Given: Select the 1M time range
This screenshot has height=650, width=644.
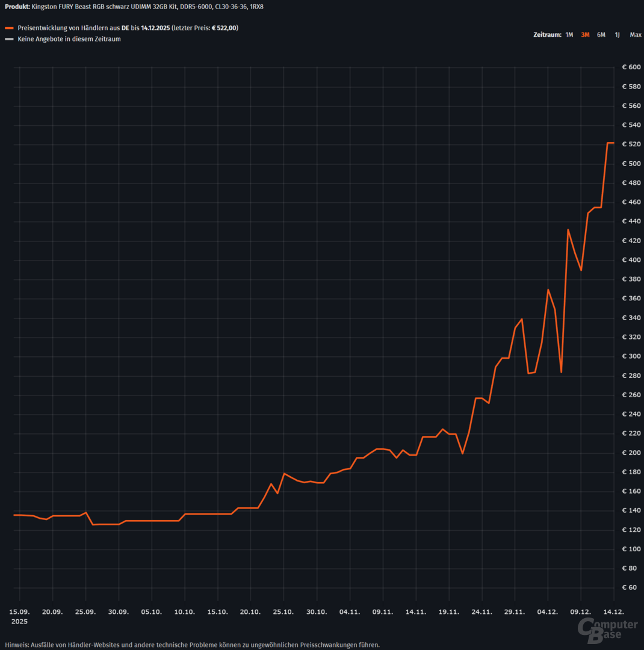Looking at the screenshot, I should [569, 35].
